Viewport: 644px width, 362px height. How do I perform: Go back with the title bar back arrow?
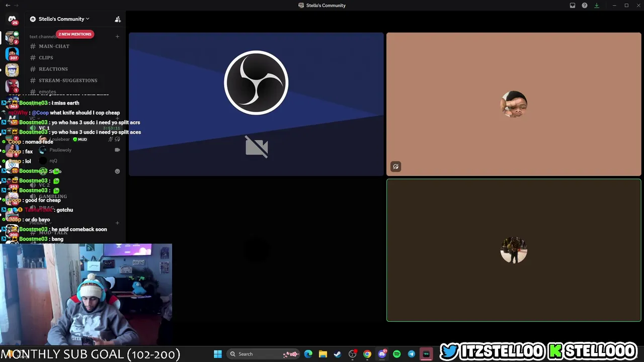click(x=8, y=6)
